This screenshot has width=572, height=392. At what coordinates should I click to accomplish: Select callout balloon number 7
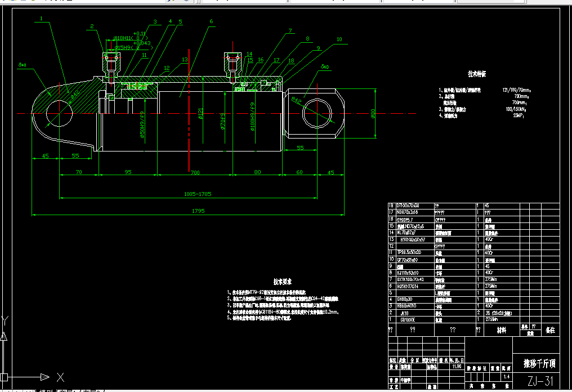(291, 30)
